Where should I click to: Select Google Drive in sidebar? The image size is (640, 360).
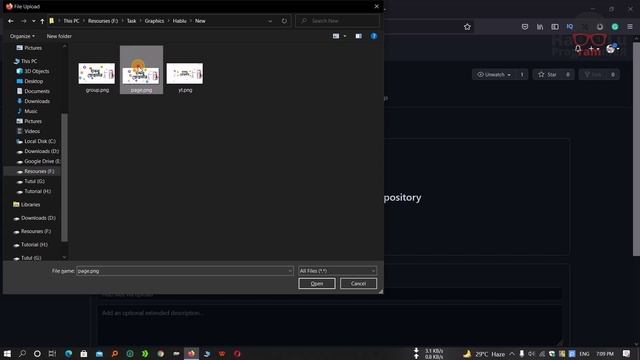[x=41, y=161]
